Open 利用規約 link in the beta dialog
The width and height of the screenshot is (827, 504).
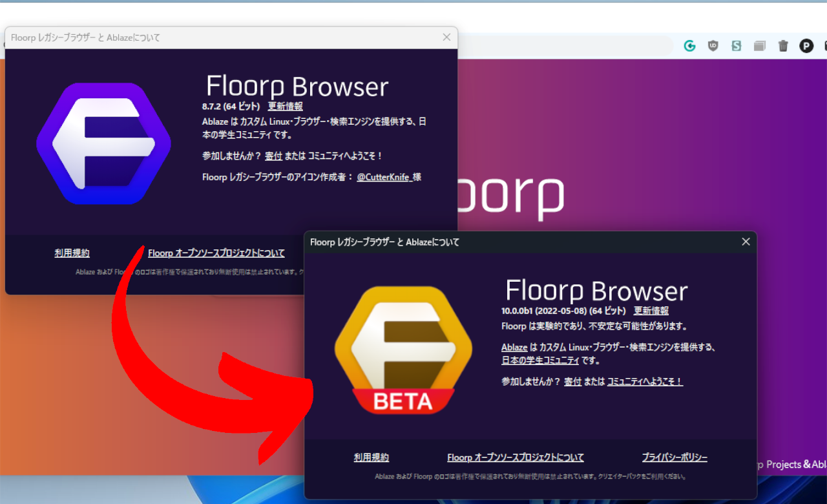(372, 457)
